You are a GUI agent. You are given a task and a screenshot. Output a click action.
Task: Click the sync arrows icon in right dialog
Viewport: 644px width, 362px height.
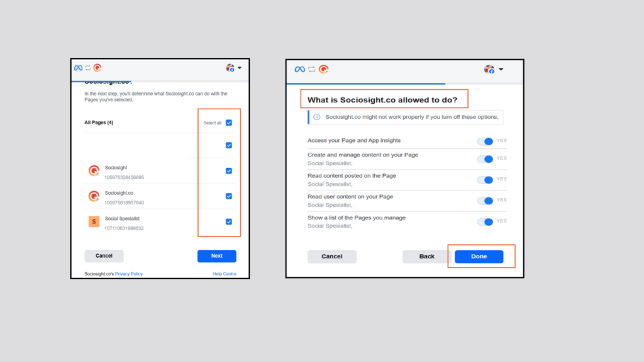coord(312,69)
